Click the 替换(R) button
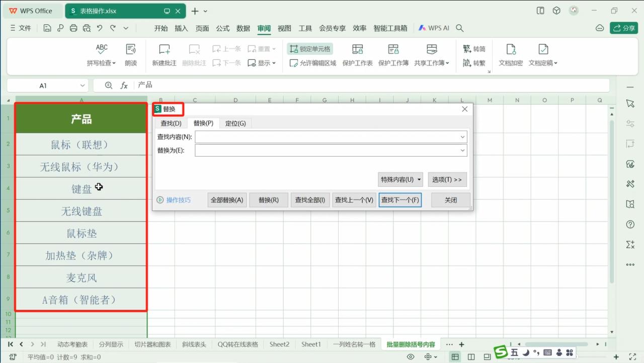The image size is (644, 363). click(x=269, y=200)
